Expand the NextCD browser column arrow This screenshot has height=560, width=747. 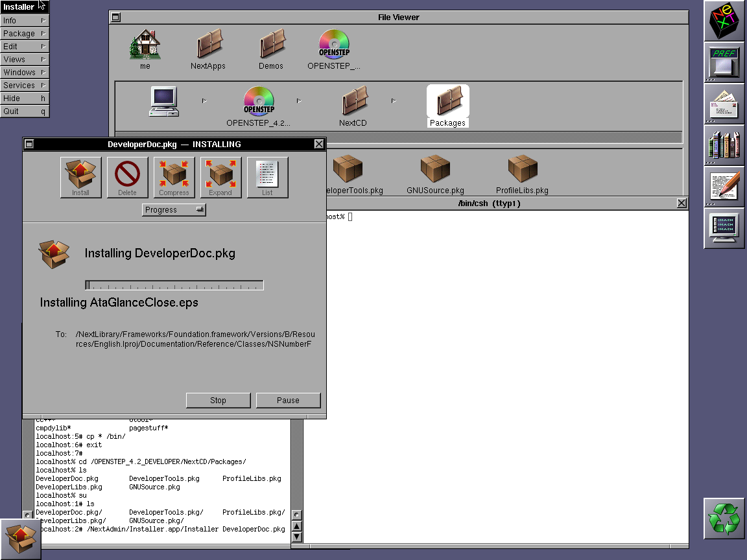[x=394, y=100]
